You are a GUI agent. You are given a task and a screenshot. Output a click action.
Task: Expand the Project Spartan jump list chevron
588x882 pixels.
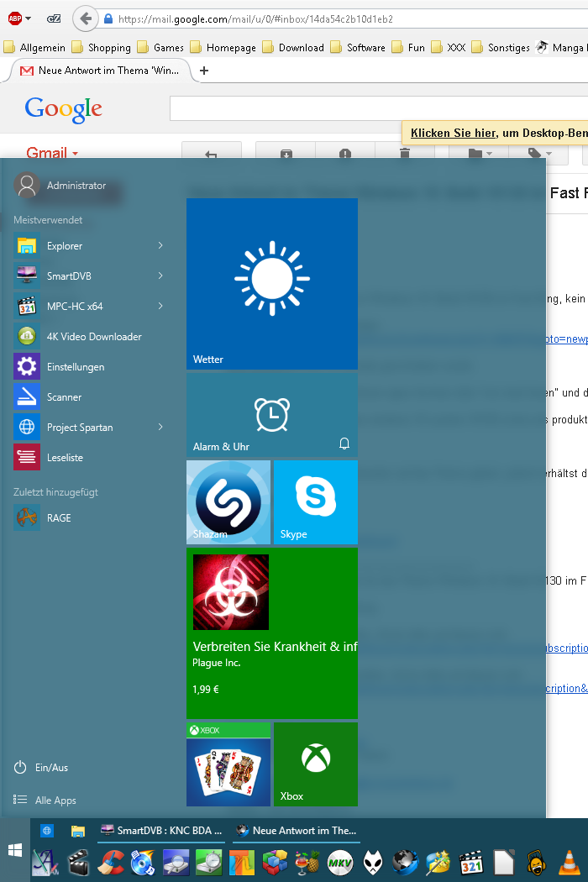pos(160,428)
